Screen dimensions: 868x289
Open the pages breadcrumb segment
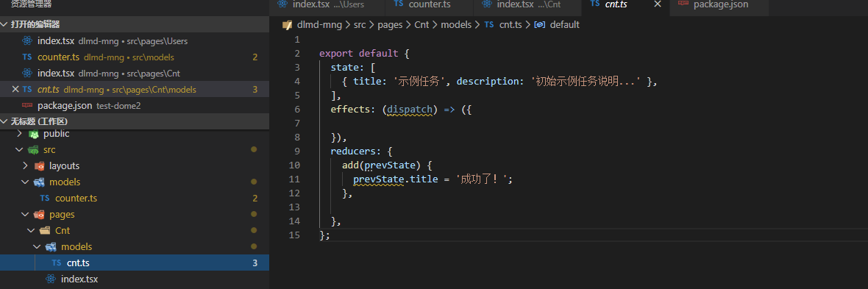point(391,24)
